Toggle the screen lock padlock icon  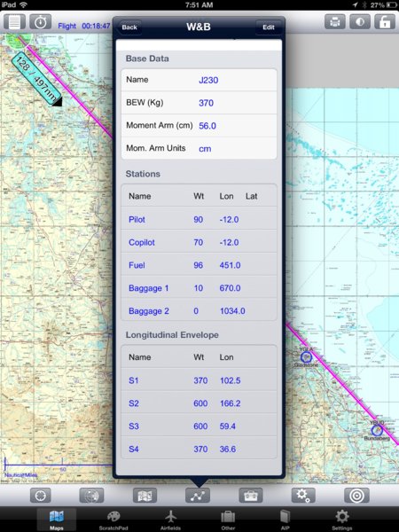point(385,22)
